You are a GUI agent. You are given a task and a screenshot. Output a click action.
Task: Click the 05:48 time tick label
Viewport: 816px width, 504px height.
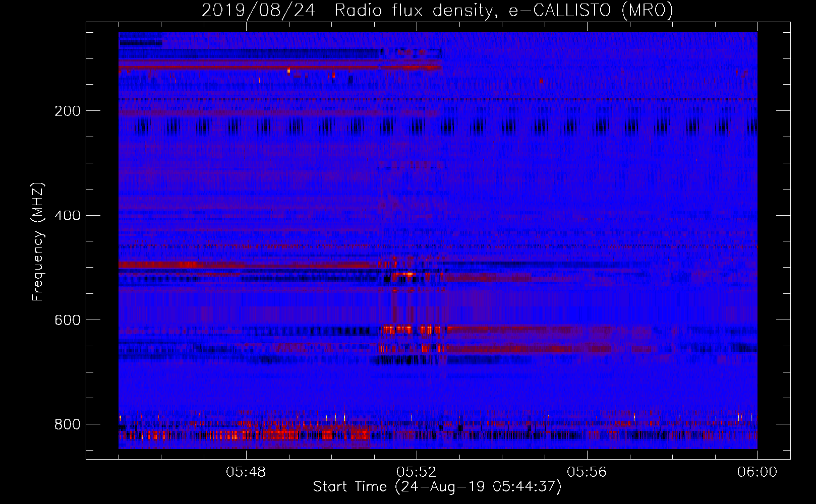(x=246, y=472)
